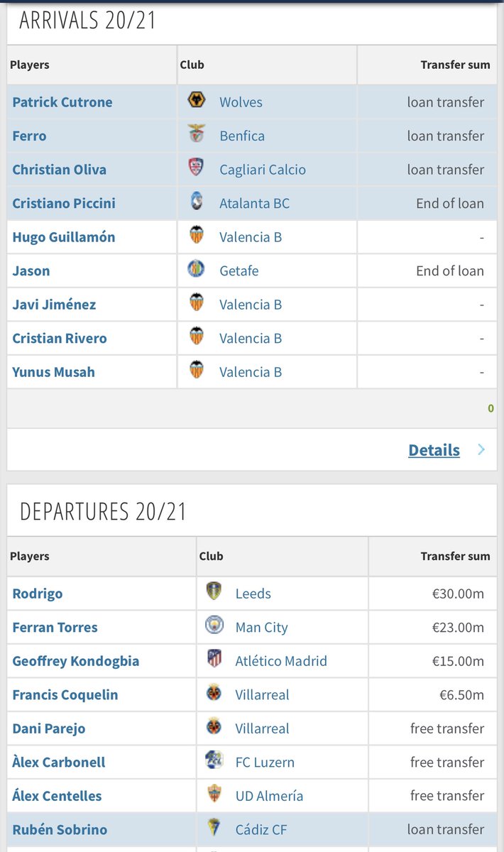
Task: Click the Getafe club crest icon
Action: point(197,269)
